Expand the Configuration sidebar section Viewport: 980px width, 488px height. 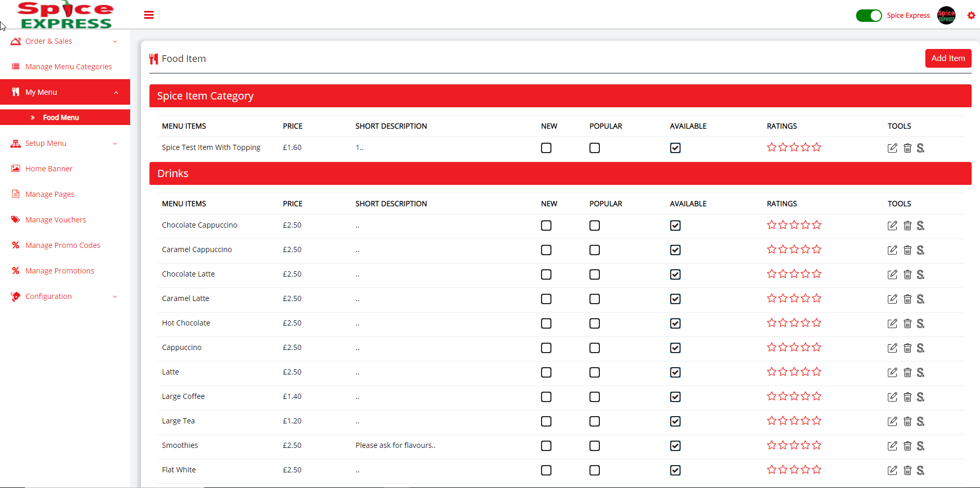[65, 296]
